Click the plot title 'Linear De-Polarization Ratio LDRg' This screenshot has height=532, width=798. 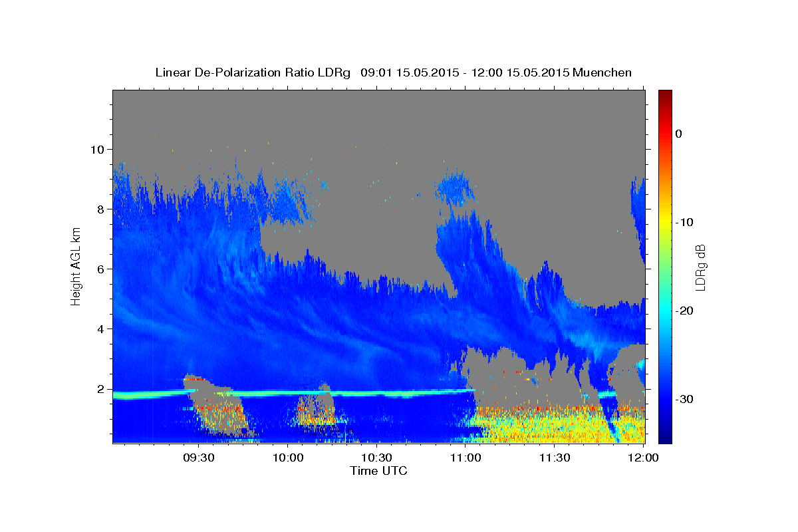[253, 72]
